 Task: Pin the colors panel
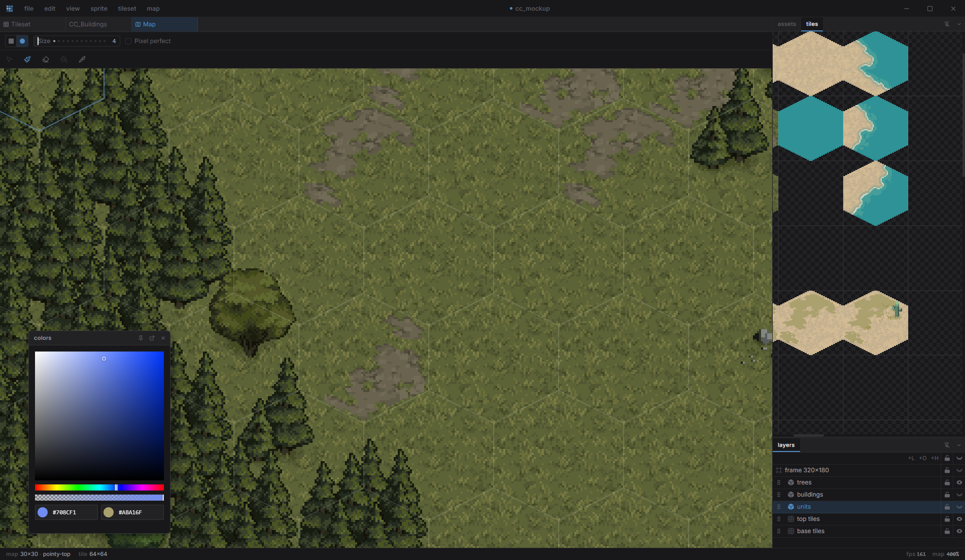pyautogui.click(x=141, y=338)
